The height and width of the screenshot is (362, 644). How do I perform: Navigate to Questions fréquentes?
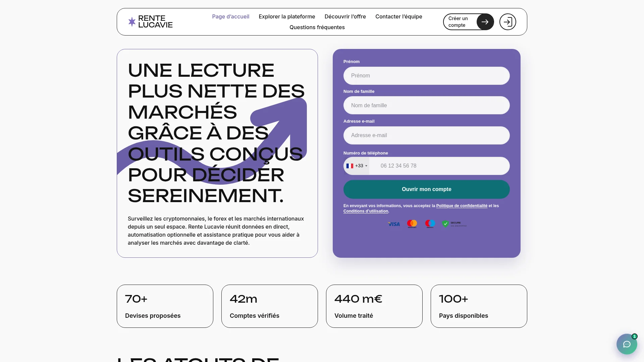click(317, 27)
